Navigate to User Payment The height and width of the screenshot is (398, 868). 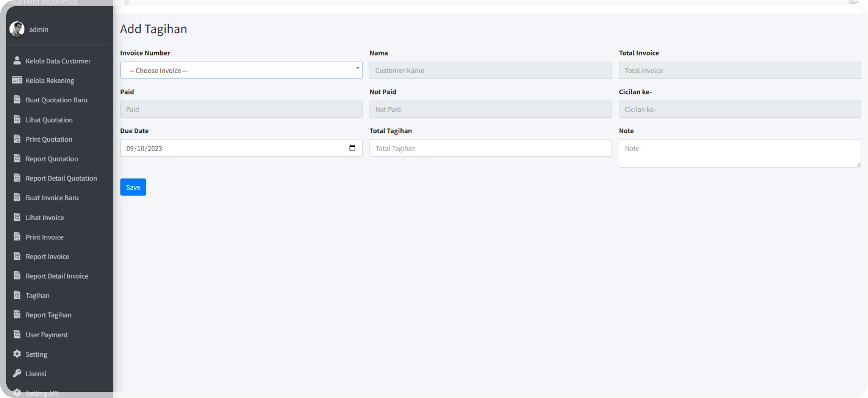click(46, 335)
